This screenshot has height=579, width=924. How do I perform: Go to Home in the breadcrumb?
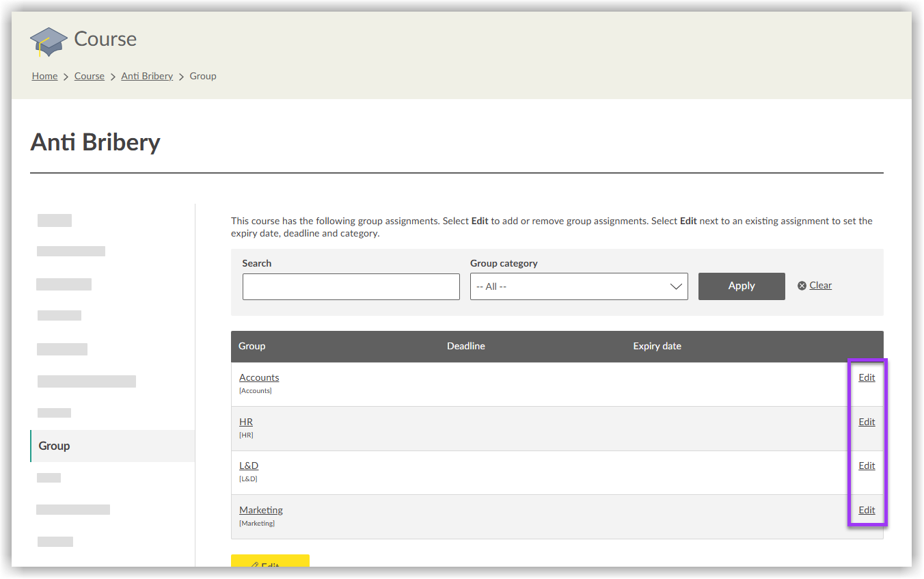tap(44, 76)
